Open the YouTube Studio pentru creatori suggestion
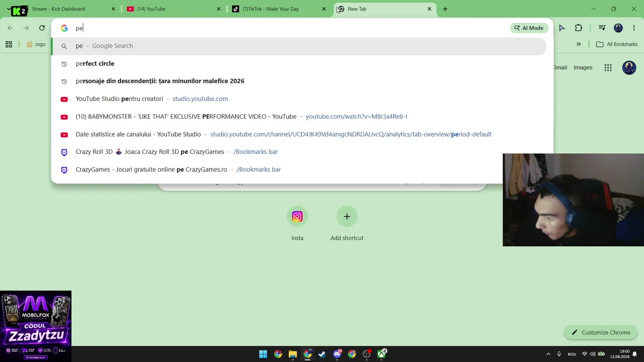 click(299, 99)
